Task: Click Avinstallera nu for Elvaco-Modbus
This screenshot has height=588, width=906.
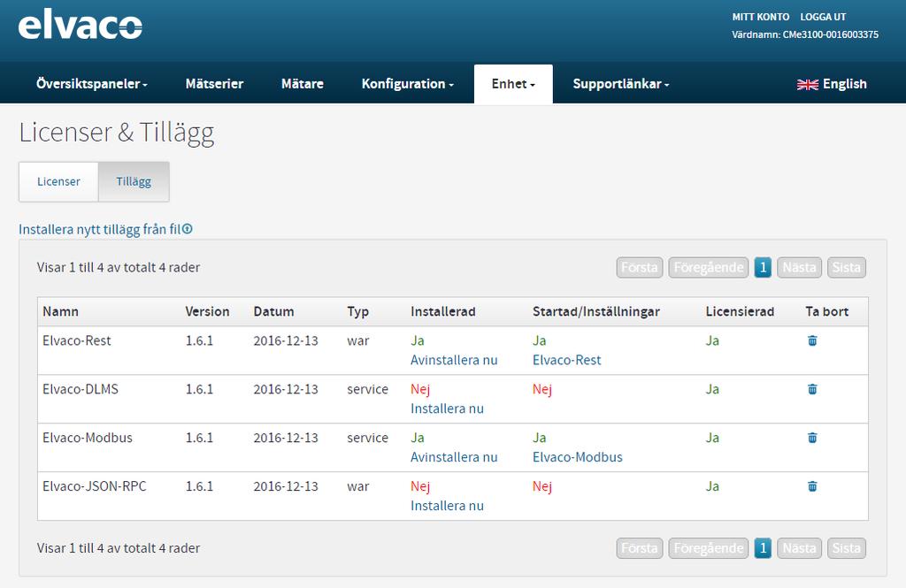Action: [454, 457]
